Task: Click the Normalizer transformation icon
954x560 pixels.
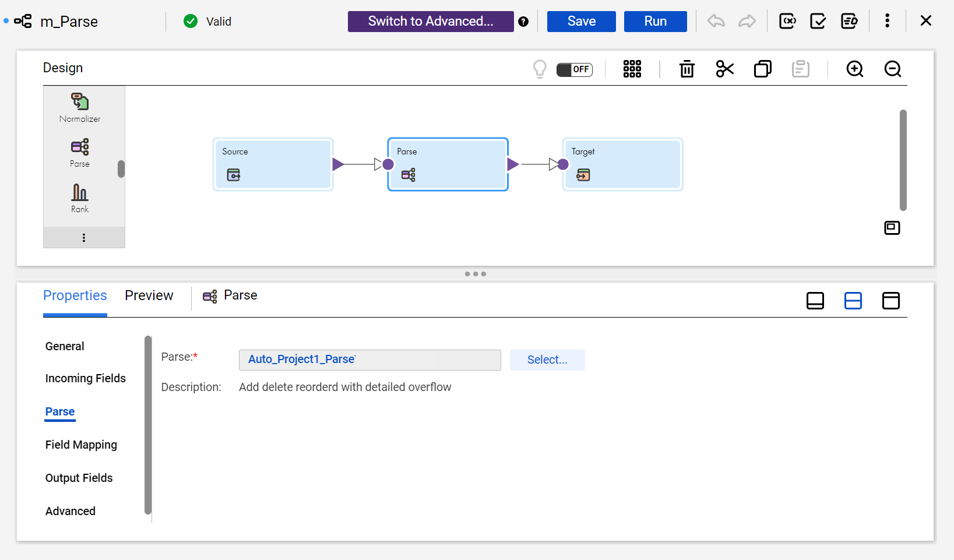Action: tap(80, 102)
